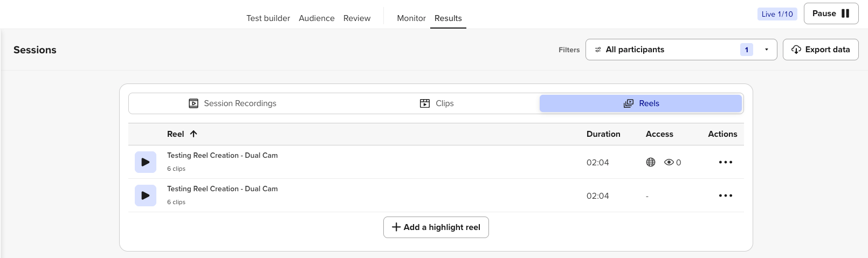This screenshot has width=868, height=258.
Task: Pause the live test
Action: (831, 13)
